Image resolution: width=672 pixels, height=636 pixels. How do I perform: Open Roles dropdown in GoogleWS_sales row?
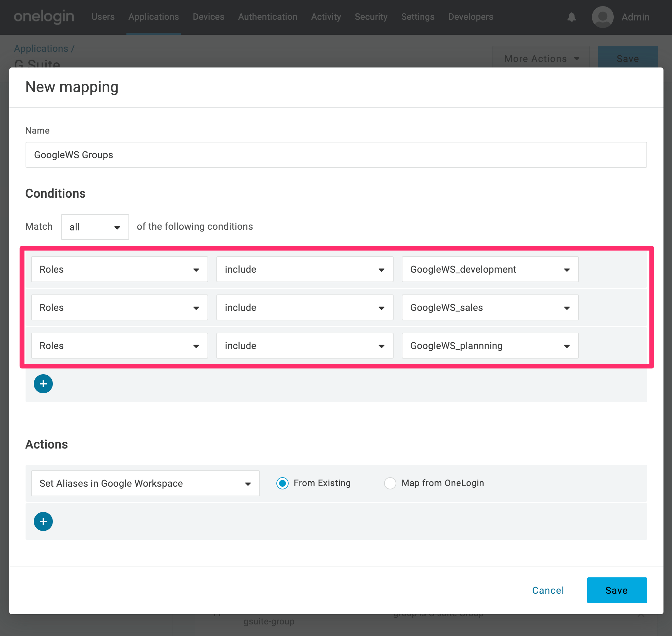point(120,307)
